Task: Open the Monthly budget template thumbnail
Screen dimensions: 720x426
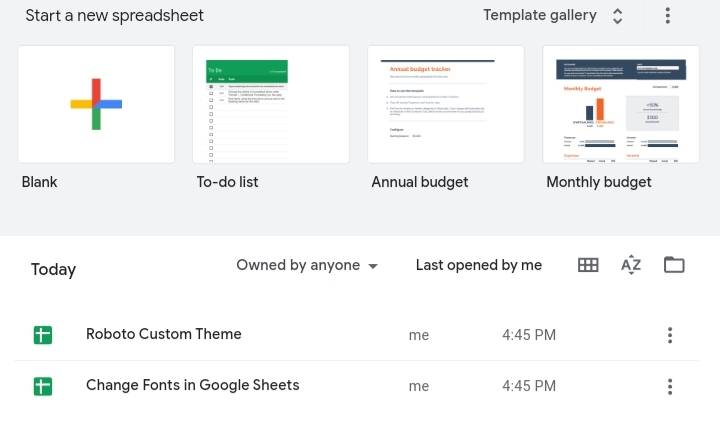Action: coord(621,104)
